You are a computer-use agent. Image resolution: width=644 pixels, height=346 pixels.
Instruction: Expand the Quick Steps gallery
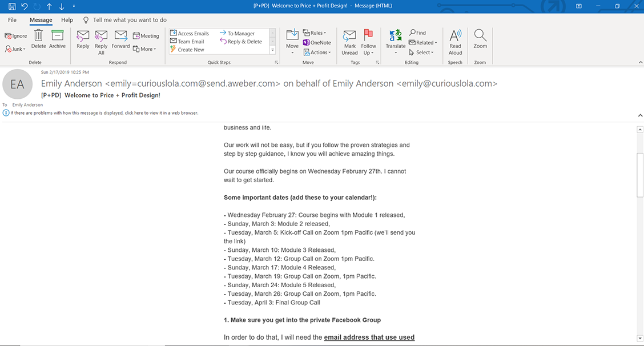tap(272, 51)
